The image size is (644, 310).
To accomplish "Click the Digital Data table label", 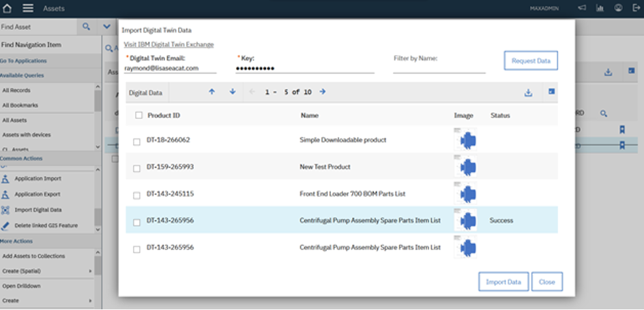I will pyautogui.click(x=145, y=93).
